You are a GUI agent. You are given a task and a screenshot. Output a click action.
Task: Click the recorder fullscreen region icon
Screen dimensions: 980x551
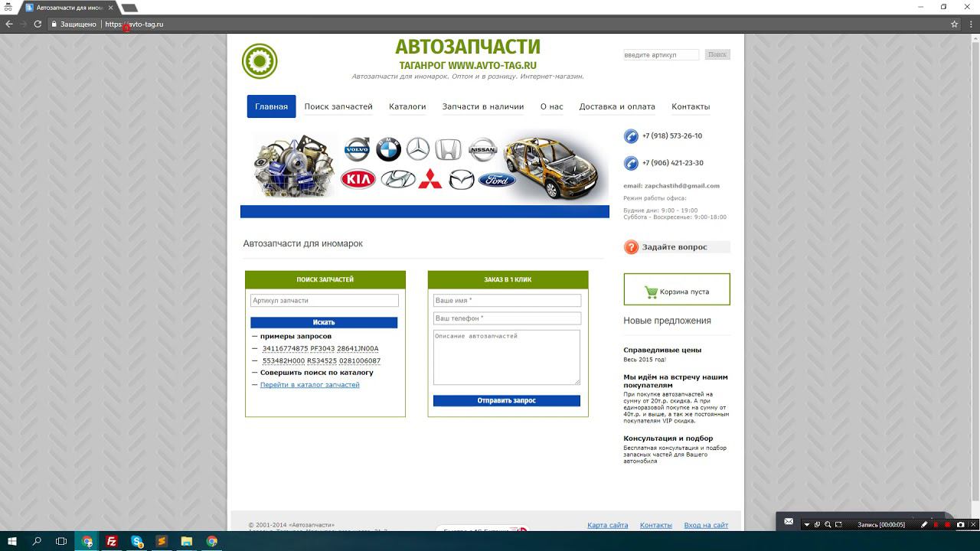838,525
